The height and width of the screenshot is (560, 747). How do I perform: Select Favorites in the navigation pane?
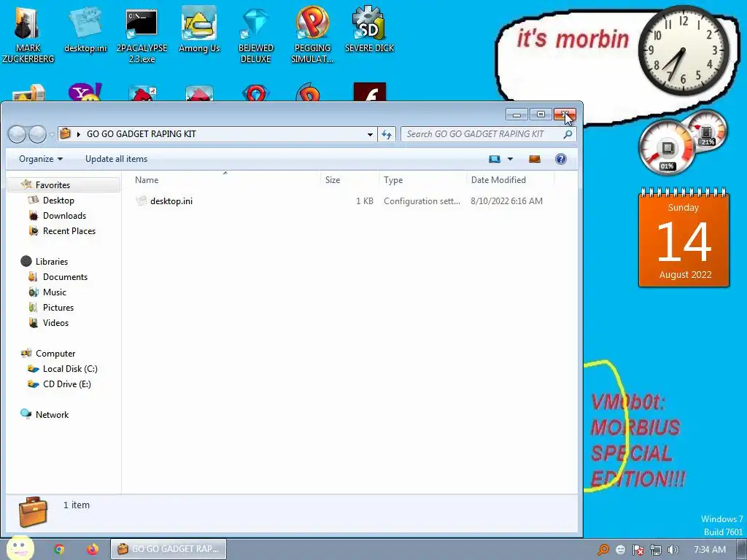click(x=53, y=184)
